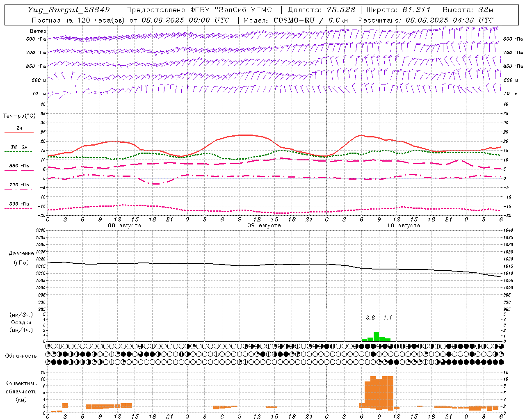Click the Td 2м dew point legend label
Screen dimensions: 525x420
point(19,147)
